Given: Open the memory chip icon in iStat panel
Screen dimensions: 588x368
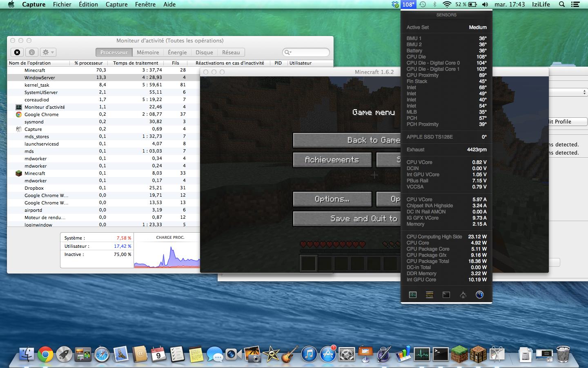Looking at the screenshot, I should click(429, 295).
